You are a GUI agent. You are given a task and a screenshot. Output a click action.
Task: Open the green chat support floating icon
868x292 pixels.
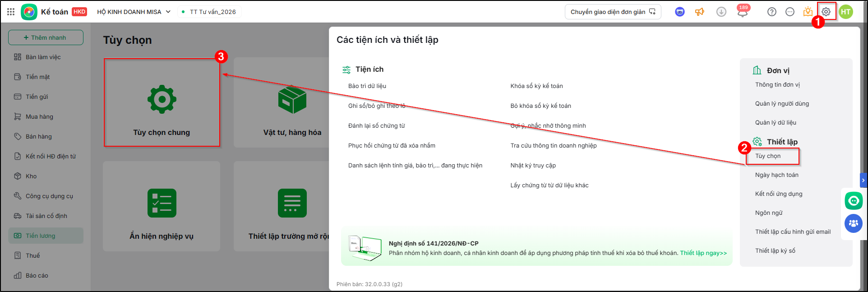854,200
